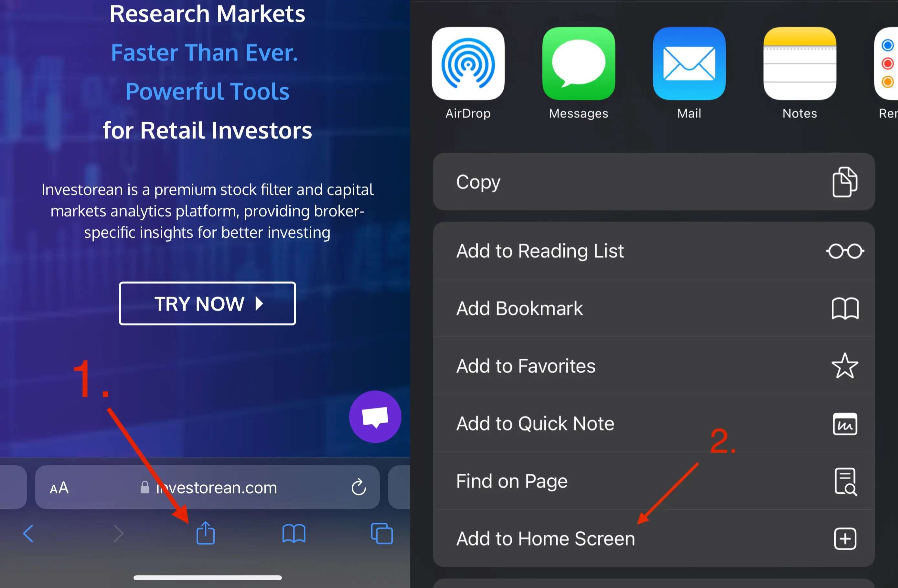The width and height of the screenshot is (898, 588).
Task: Toggle Copy link option
Action: 653,181
